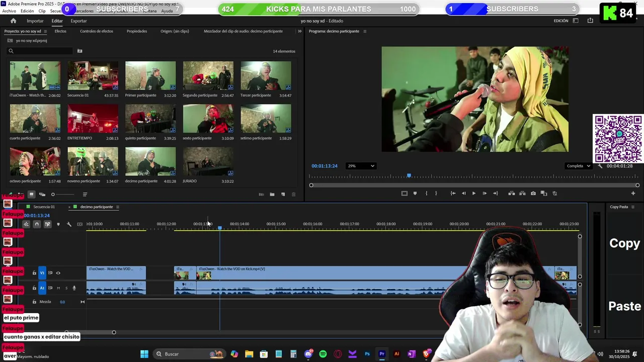Select the JURADO thumbnail

coord(208,161)
